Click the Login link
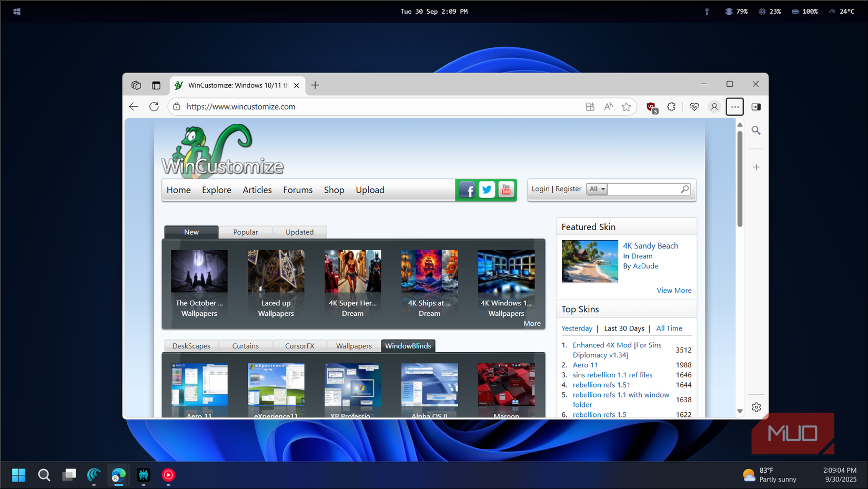Image resolution: width=868 pixels, height=489 pixels. coord(540,189)
